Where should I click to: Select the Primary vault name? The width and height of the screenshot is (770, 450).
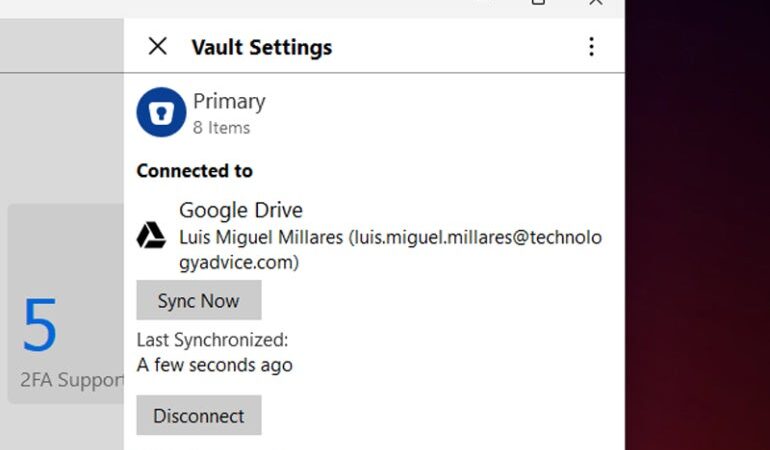pyautogui.click(x=229, y=102)
